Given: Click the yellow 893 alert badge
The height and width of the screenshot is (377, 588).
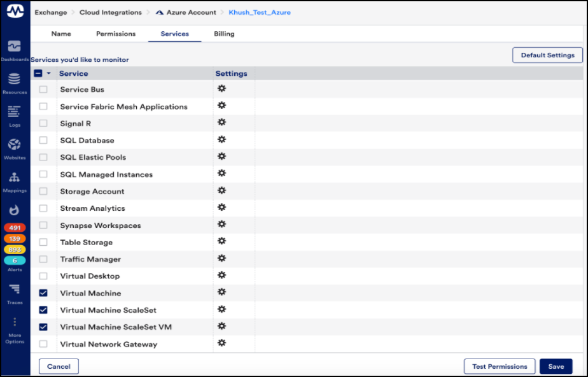Looking at the screenshot, I should pyautogui.click(x=15, y=250).
